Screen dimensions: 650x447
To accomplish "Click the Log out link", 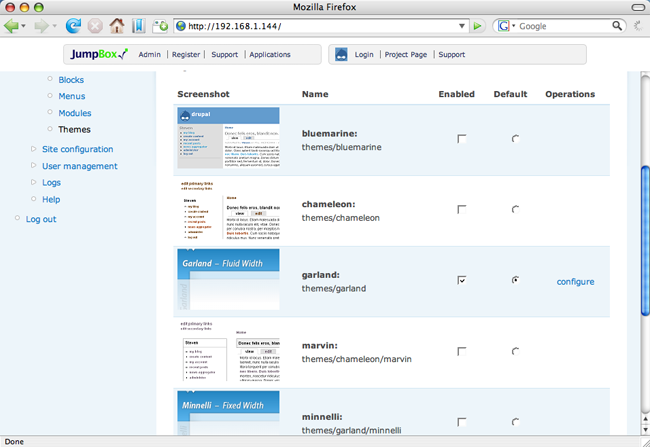I will click(x=41, y=219).
